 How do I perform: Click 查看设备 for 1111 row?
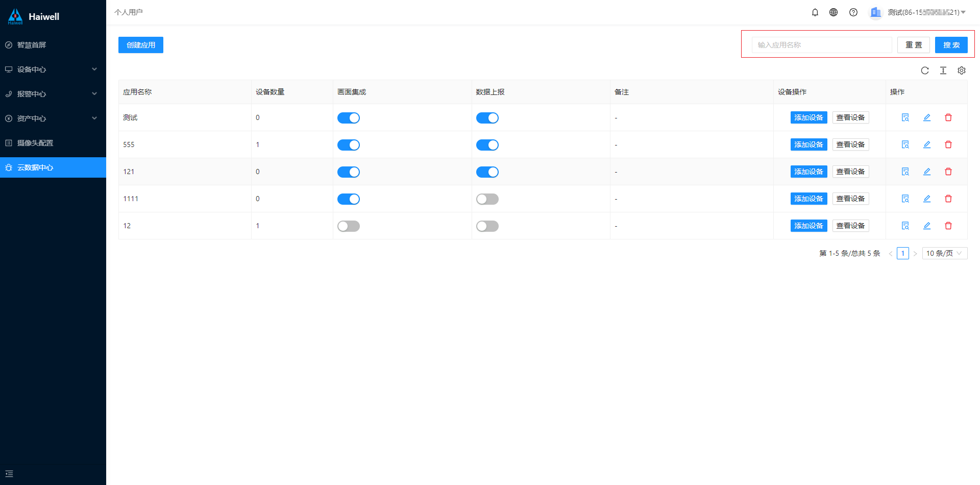[x=851, y=199]
